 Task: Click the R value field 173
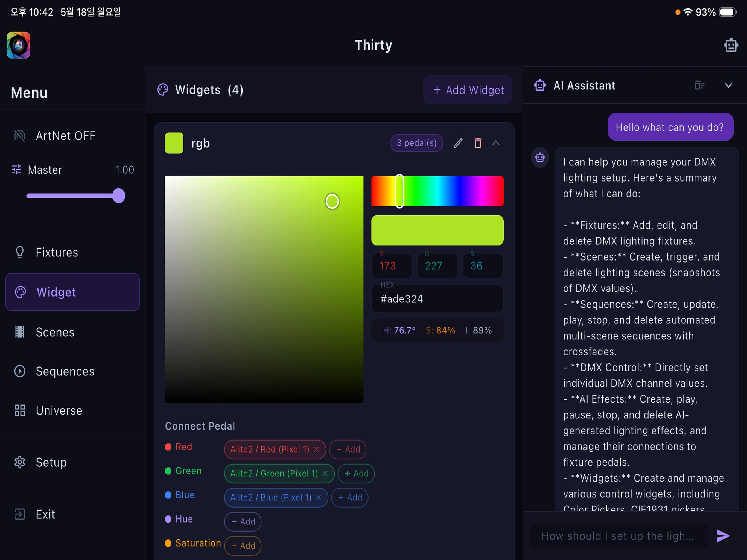pos(392,266)
